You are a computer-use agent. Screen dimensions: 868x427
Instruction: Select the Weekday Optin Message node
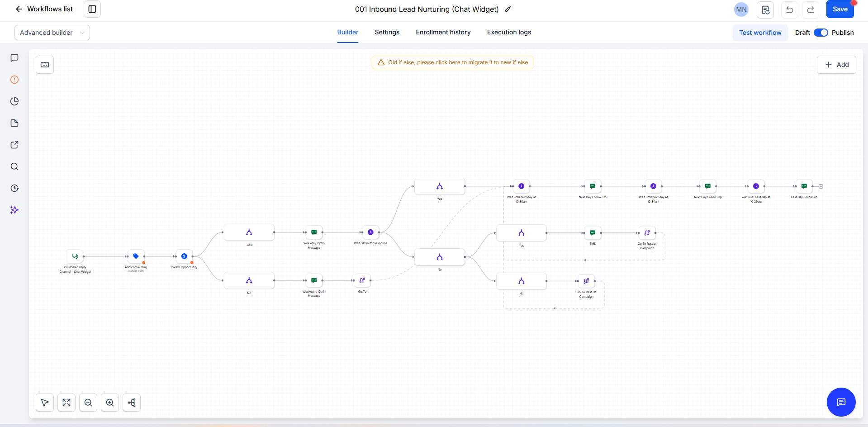pyautogui.click(x=314, y=232)
